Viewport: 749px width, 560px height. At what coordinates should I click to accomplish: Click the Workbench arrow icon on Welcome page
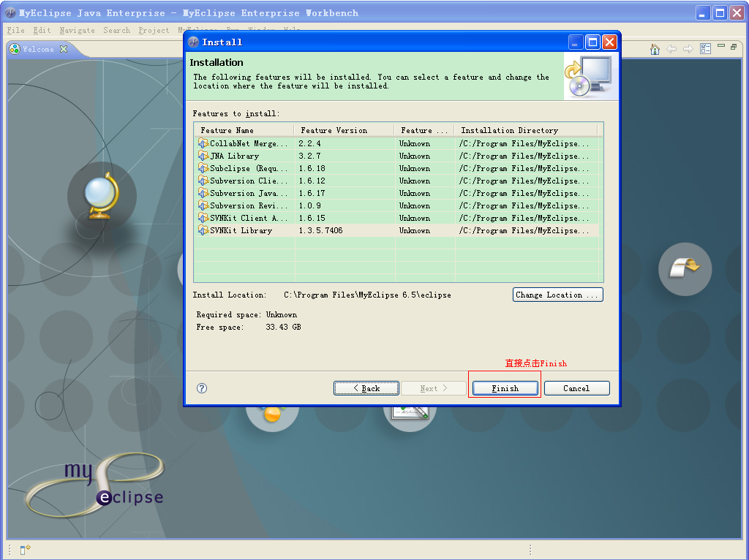tap(685, 269)
